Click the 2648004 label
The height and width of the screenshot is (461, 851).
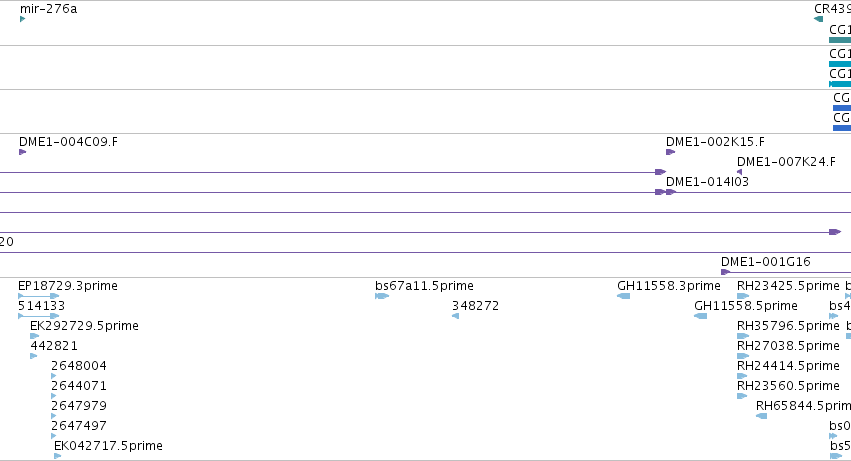point(79,366)
